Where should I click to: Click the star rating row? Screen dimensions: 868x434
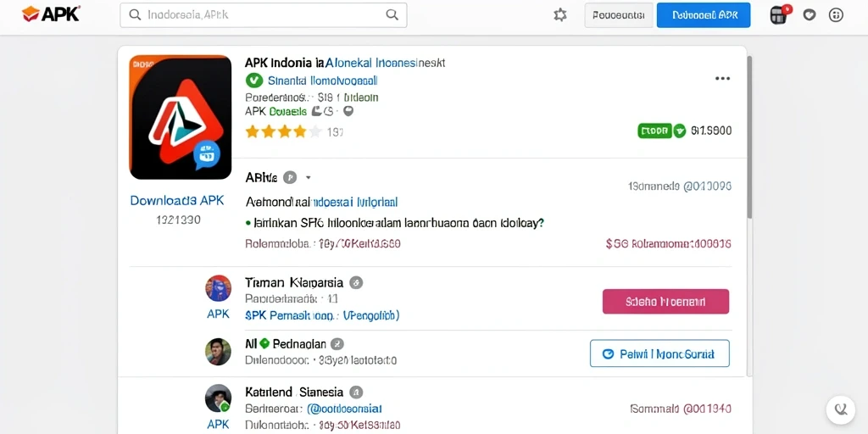pyautogui.click(x=283, y=131)
